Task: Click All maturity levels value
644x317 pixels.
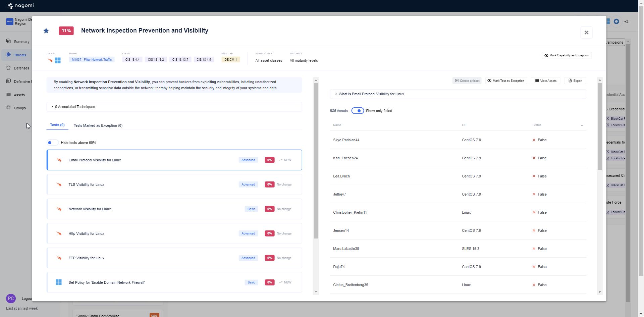Action: [x=304, y=61]
